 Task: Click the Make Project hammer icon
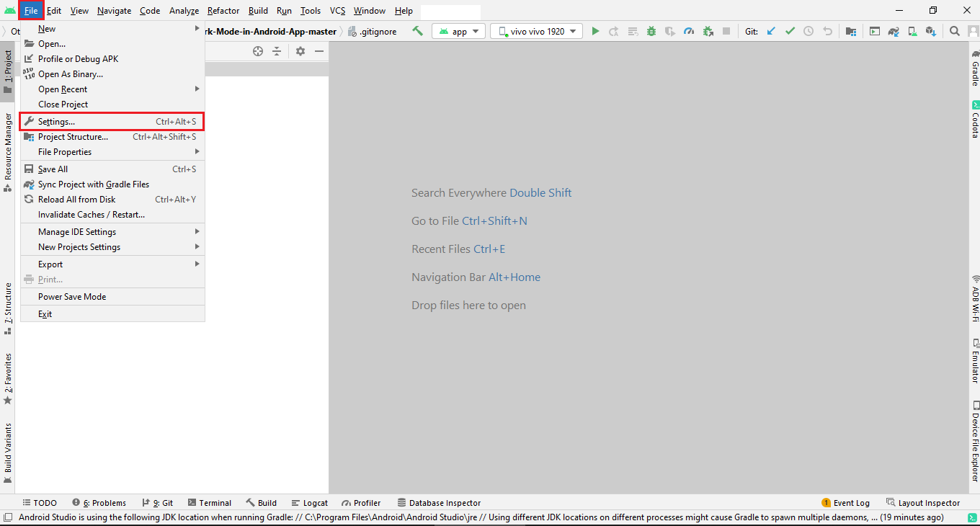pos(418,31)
